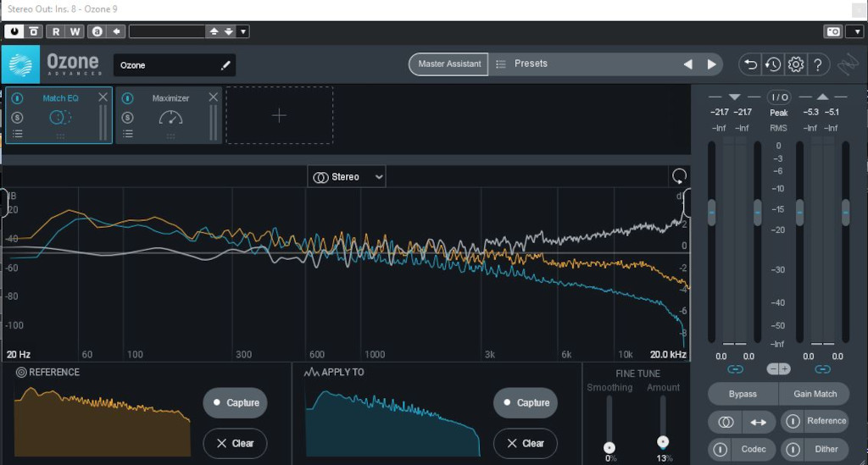Click the output gain right fader
Viewport: 868px width, 465px height.
tap(845, 213)
